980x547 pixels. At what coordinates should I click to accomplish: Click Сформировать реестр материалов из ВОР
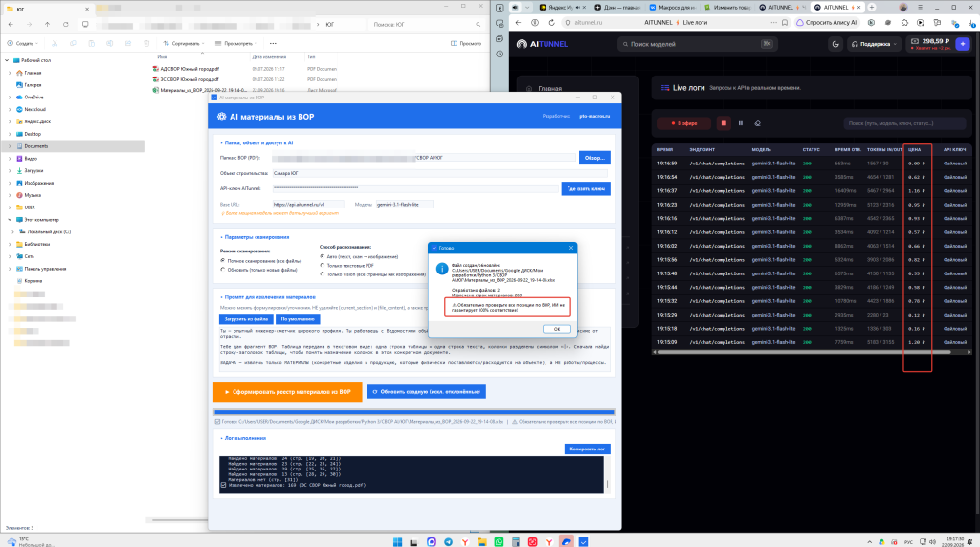pos(287,391)
